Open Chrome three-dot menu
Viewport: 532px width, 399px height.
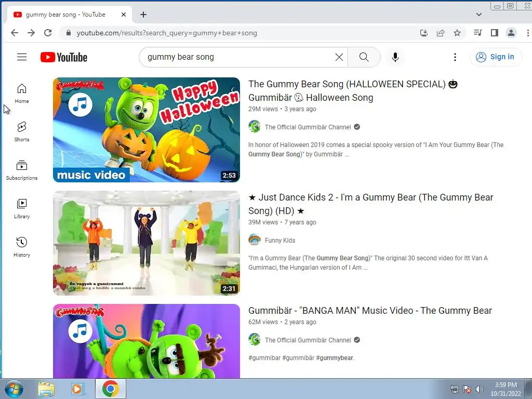coord(528,33)
